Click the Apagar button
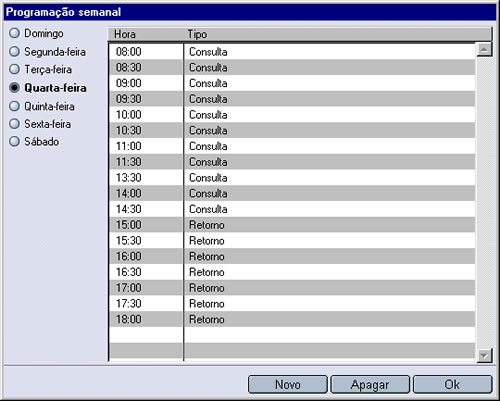This screenshot has height=401, width=500. (370, 384)
